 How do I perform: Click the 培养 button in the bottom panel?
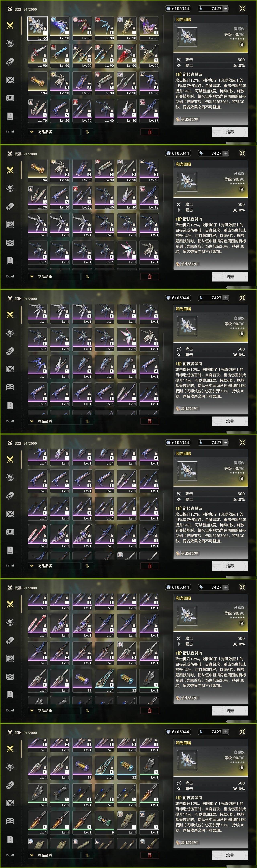point(230,855)
